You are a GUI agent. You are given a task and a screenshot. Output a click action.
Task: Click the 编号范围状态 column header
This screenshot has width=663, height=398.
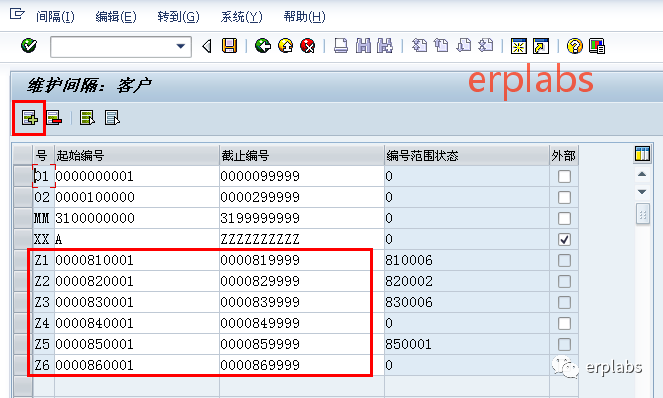click(x=466, y=156)
